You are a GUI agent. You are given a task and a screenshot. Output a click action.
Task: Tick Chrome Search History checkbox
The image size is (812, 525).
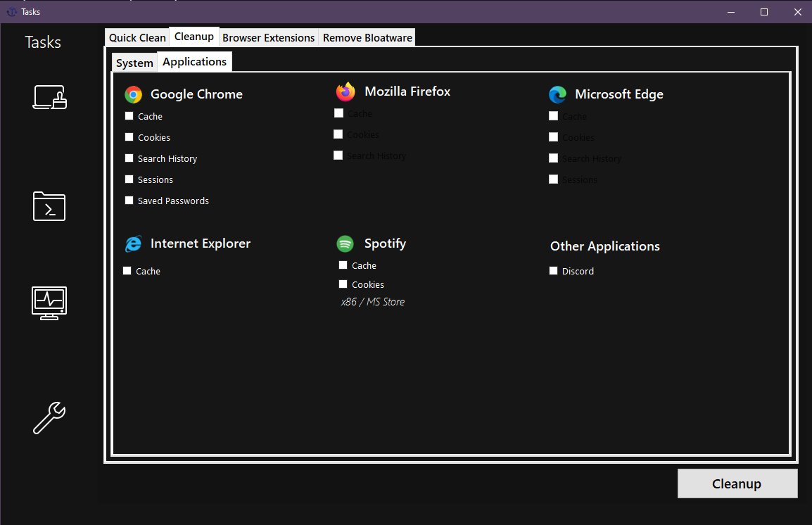(x=129, y=158)
